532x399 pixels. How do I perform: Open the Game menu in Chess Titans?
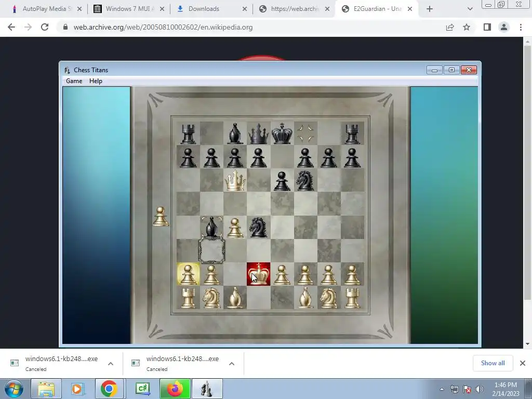pyautogui.click(x=74, y=81)
